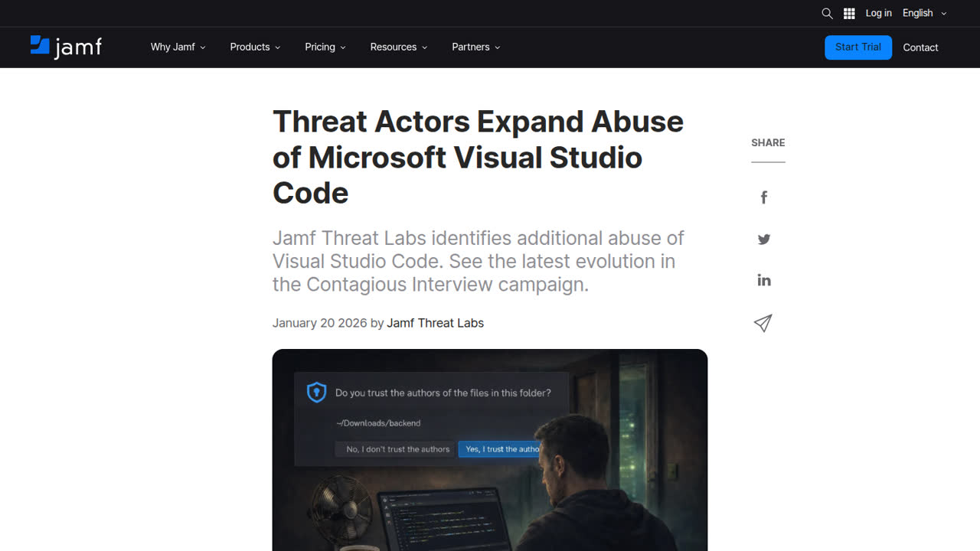Share article on Facebook
The width and height of the screenshot is (980, 551).
click(763, 197)
